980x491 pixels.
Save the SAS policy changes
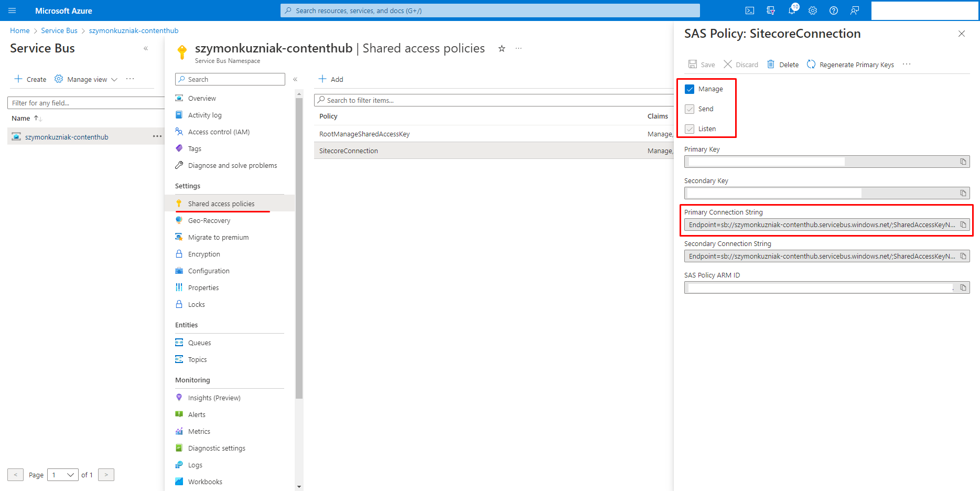[702, 65]
